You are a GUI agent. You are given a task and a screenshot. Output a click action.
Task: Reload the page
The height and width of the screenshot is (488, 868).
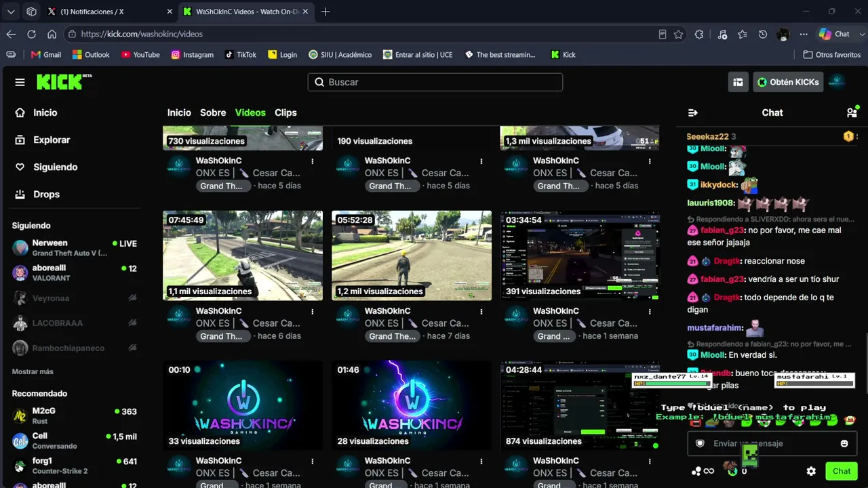point(31,34)
